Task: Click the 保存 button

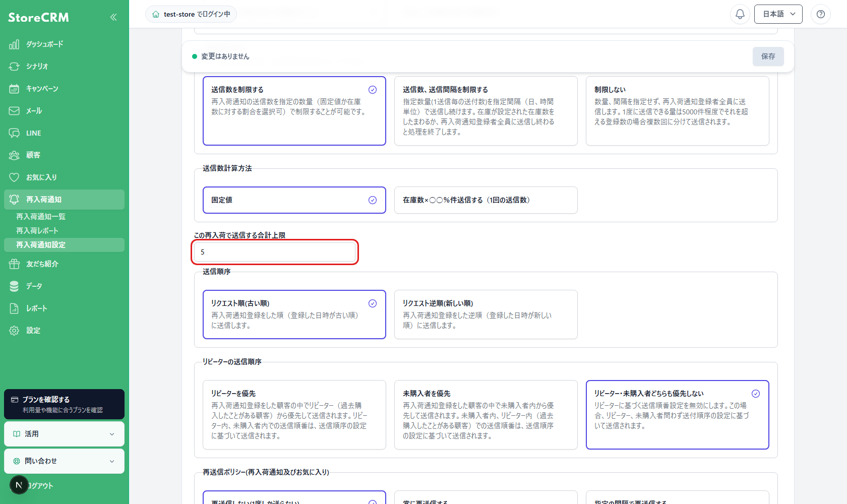Action: [768, 56]
